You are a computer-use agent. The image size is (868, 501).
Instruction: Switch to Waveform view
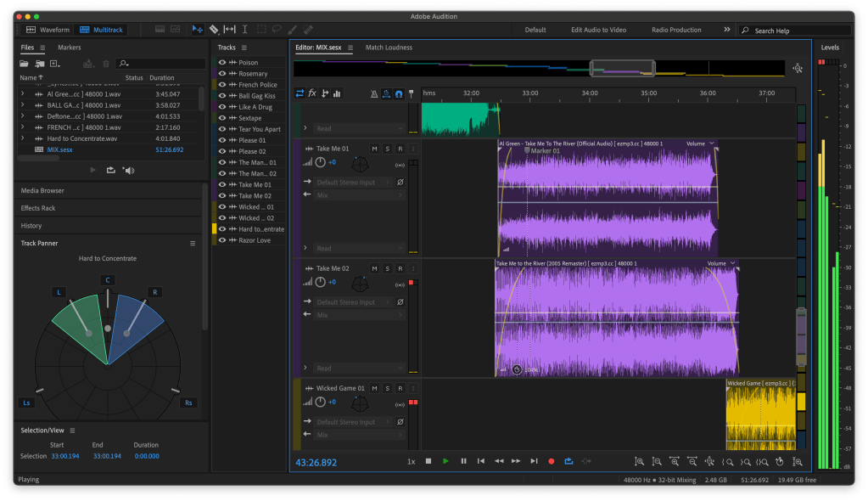pos(48,30)
